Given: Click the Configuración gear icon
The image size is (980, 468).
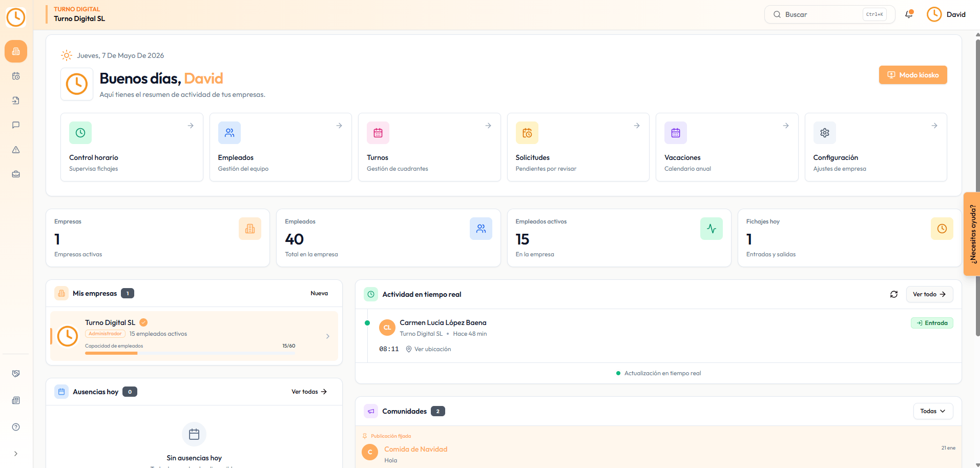Looking at the screenshot, I should pos(825,133).
